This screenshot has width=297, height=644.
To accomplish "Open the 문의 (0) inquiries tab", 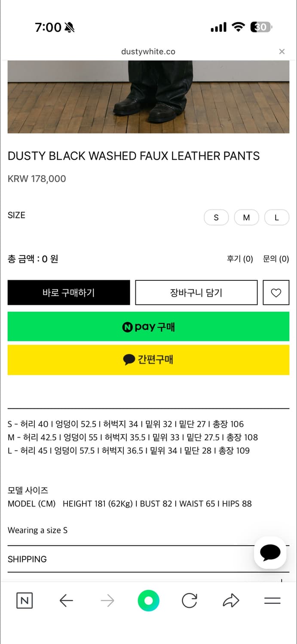I will [276, 259].
